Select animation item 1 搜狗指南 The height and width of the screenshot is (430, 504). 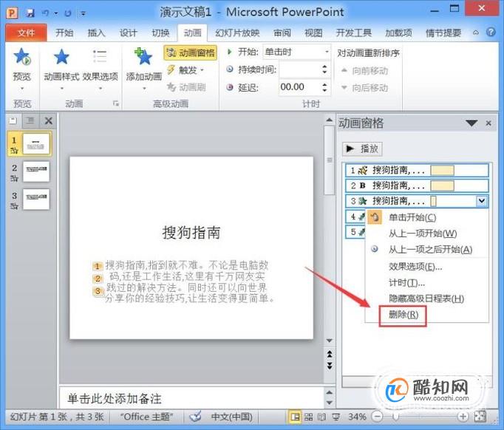(x=417, y=170)
